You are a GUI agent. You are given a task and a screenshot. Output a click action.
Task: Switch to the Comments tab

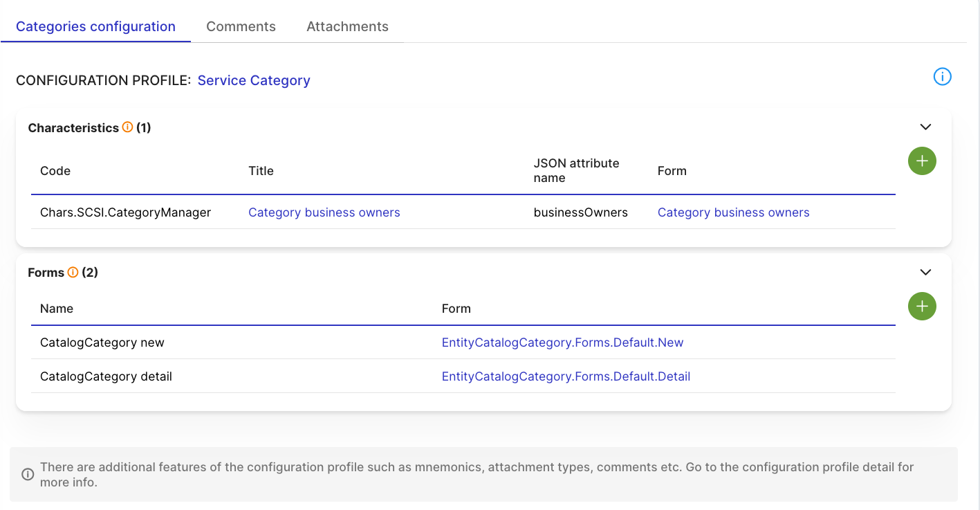click(241, 26)
